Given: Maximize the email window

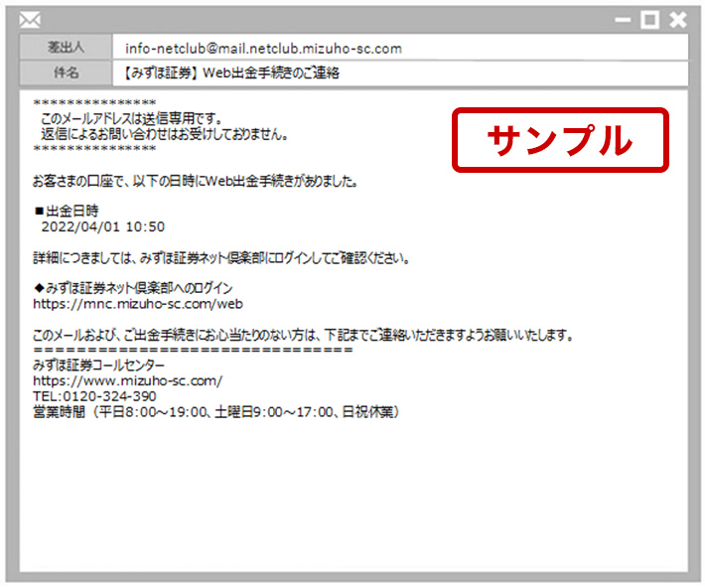Looking at the screenshot, I should tap(650, 20).
